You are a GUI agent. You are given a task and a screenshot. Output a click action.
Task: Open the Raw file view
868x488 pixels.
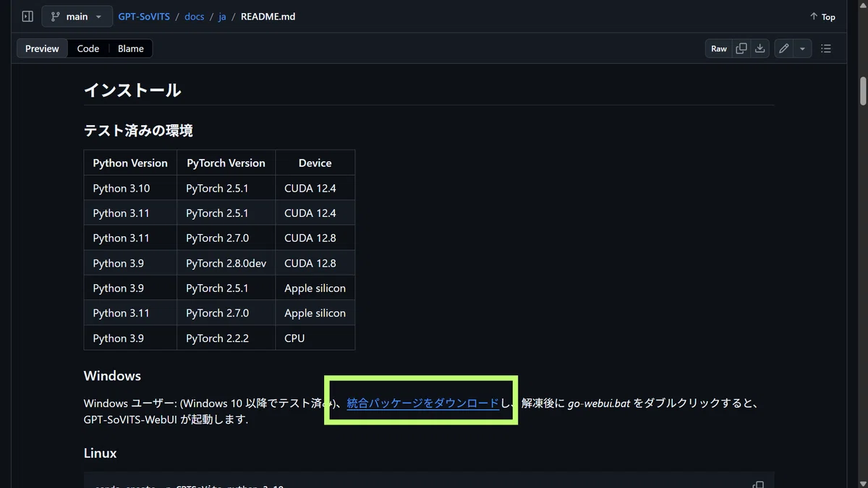pos(718,48)
